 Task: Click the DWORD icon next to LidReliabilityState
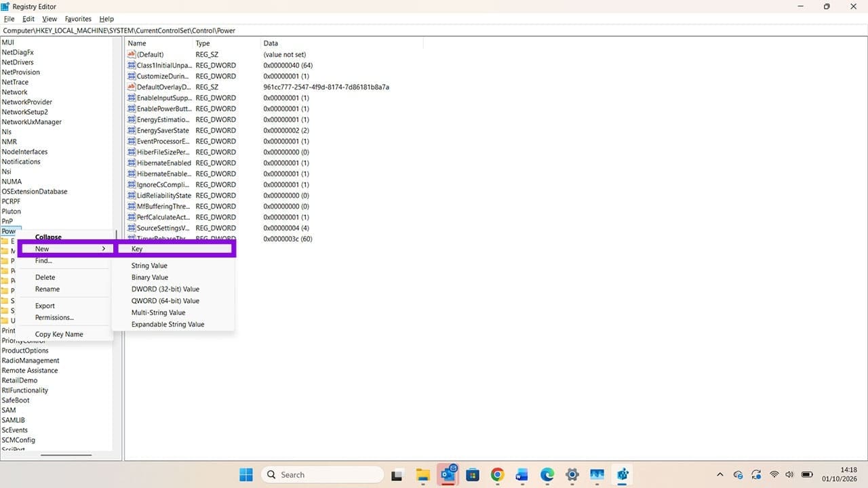click(x=132, y=195)
